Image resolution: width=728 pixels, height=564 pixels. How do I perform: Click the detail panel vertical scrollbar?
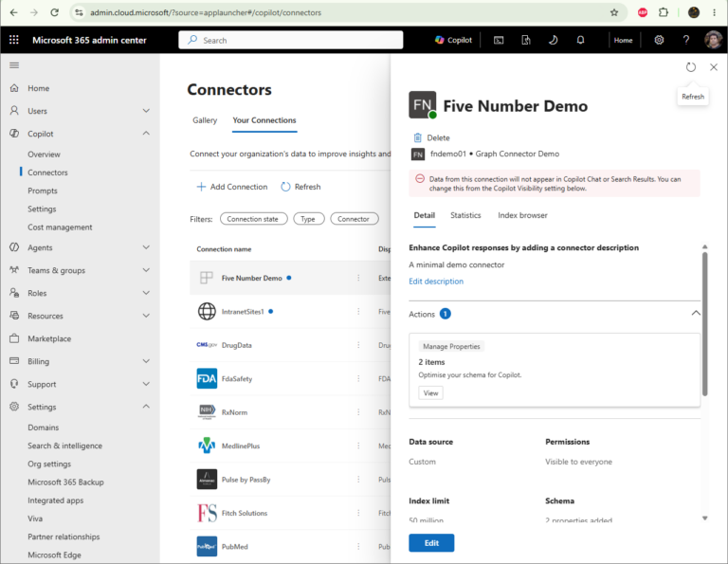[x=705, y=324]
